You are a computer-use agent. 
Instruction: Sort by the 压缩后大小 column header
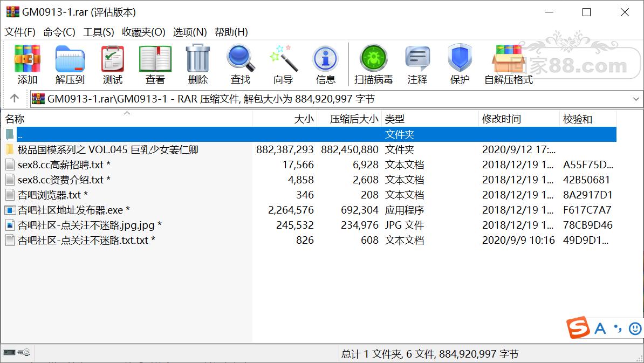tap(349, 119)
